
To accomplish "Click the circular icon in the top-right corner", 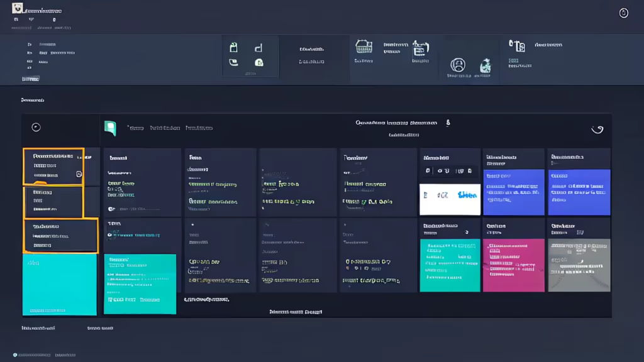I will [624, 13].
